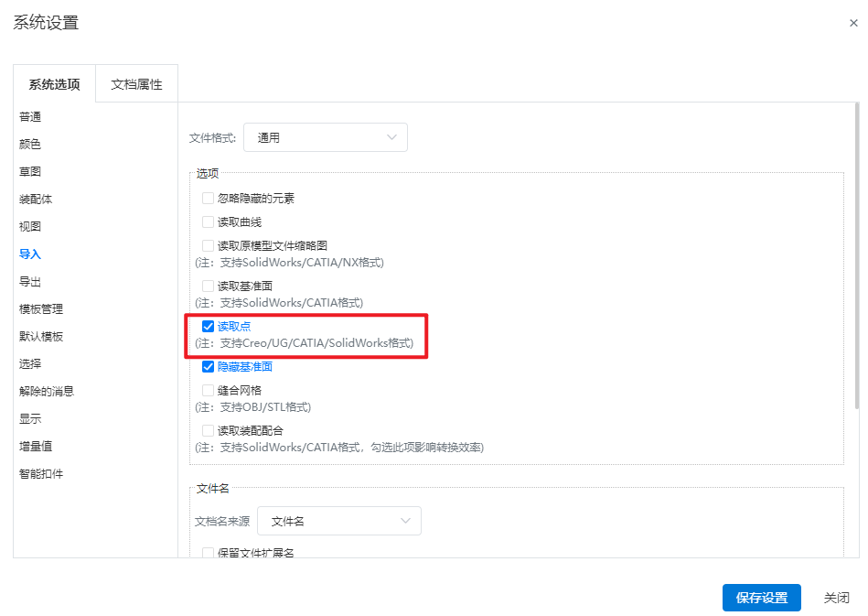Check 读取原模型文件缩略图 box
The width and height of the screenshot is (868, 616).
(x=209, y=245)
